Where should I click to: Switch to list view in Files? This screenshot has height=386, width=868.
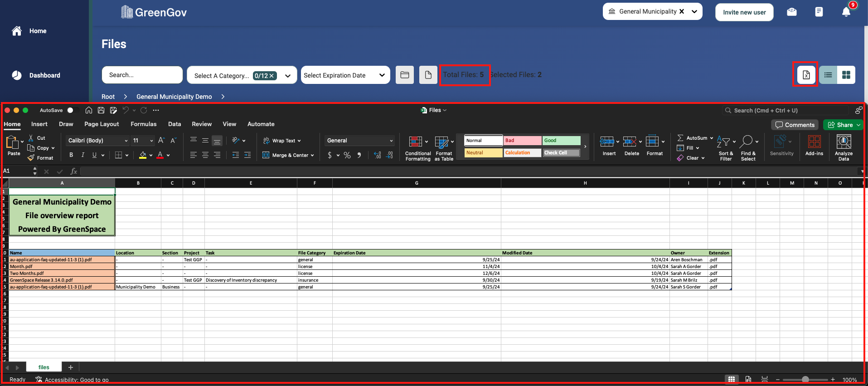(828, 75)
